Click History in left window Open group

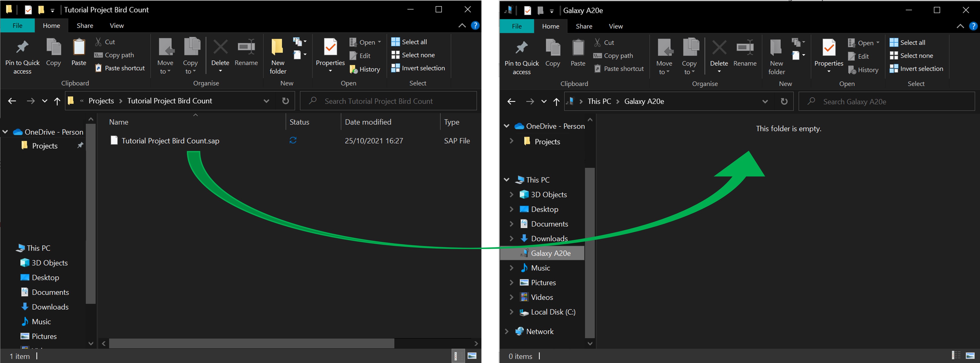pos(365,69)
